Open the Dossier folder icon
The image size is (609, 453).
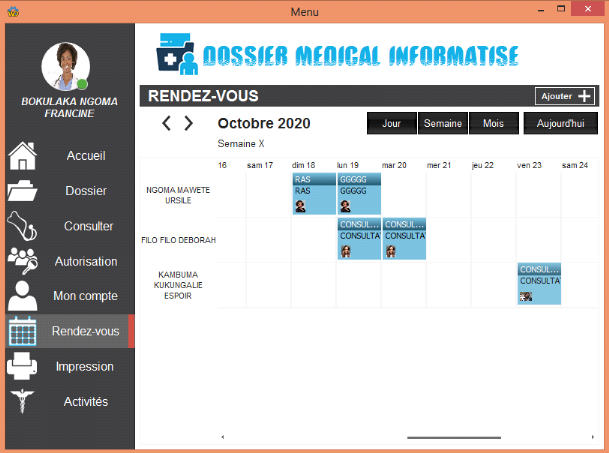click(x=22, y=190)
